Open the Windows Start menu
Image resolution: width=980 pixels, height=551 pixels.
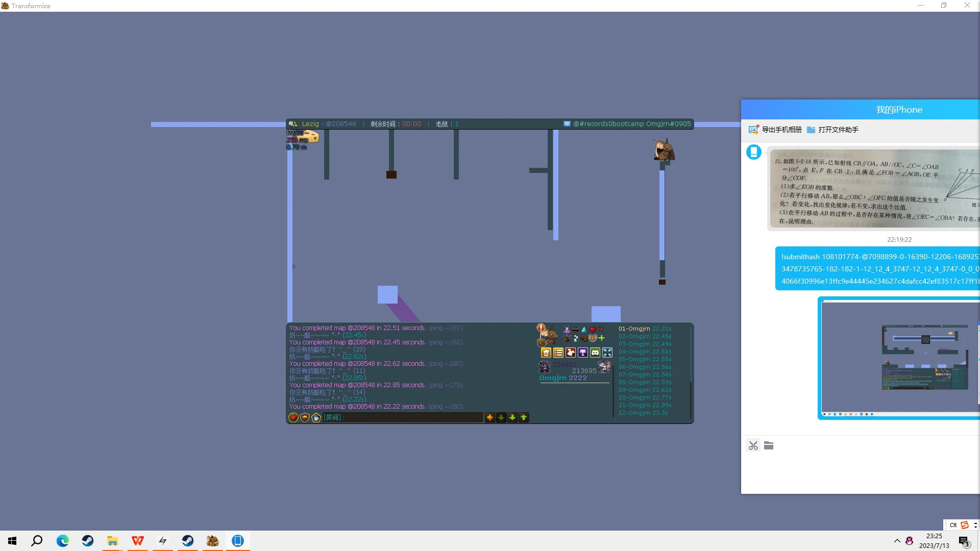click(12, 541)
